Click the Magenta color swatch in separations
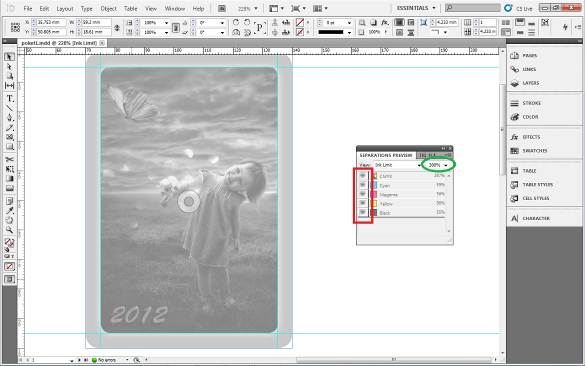Image resolution: width=585 pixels, height=366 pixels. 375,194
